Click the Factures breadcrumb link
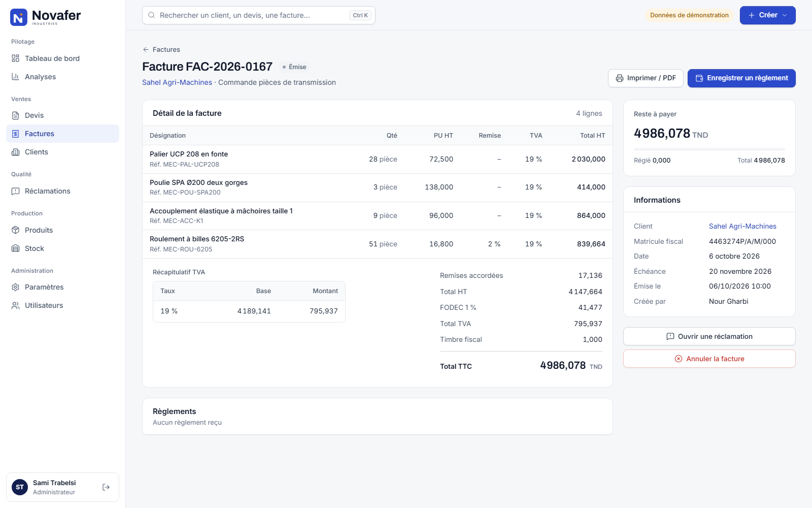Viewport: 812px width, 508px height. (x=166, y=49)
